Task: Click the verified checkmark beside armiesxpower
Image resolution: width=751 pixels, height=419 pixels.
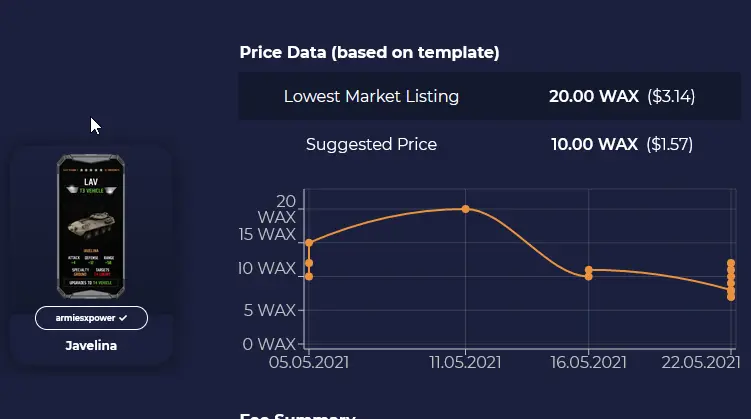Action: [123, 318]
